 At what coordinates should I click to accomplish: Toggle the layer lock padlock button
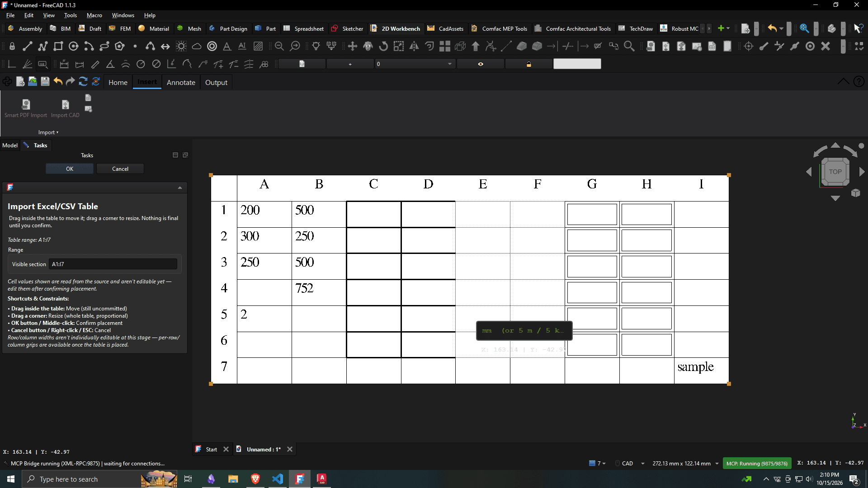528,64
